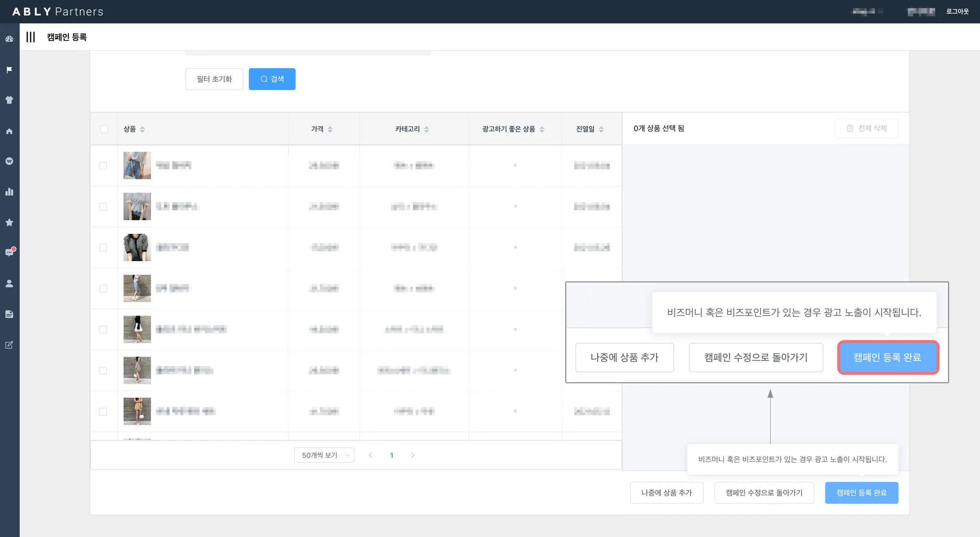Screen dimensions: 980x537
Task: Open the 50개씩 보기 page size dropdown
Action: point(324,455)
